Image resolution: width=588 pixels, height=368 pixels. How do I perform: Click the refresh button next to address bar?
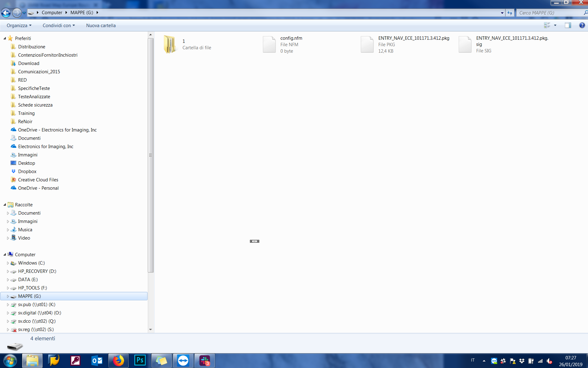(x=510, y=13)
